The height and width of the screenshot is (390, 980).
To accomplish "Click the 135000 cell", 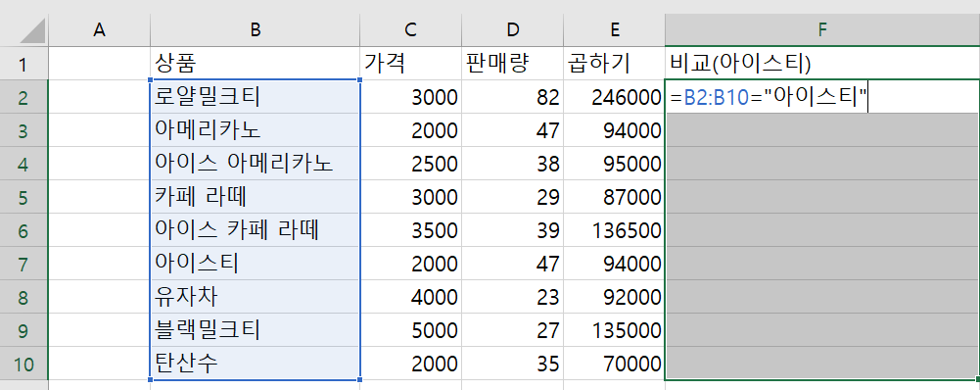I will point(615,330).
